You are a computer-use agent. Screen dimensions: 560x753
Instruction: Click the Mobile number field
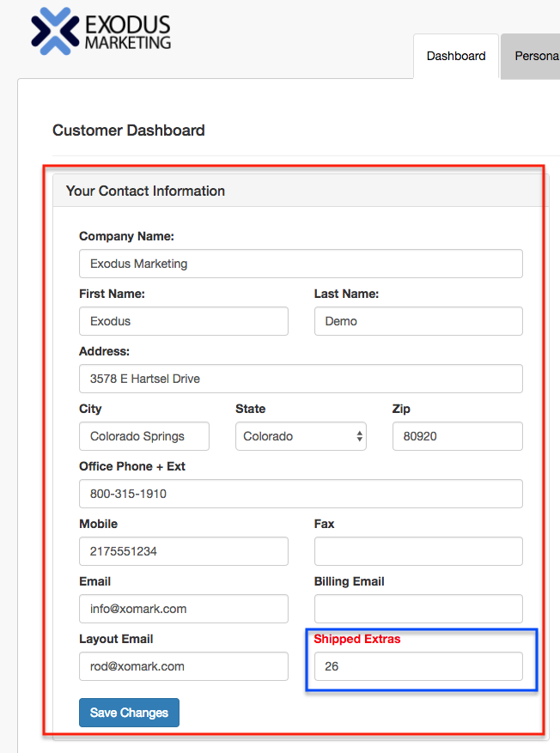click(184, 551)
